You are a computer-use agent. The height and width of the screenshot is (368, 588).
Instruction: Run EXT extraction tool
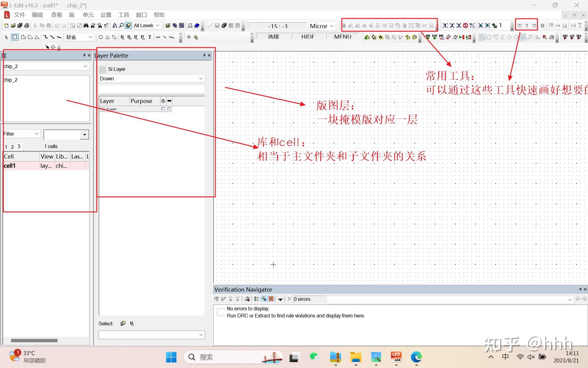435,37
